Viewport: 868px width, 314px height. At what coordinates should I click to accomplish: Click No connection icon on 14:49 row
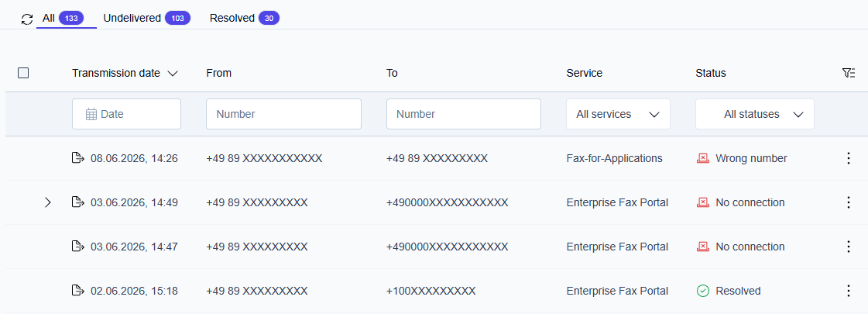[x=702, y=202]
